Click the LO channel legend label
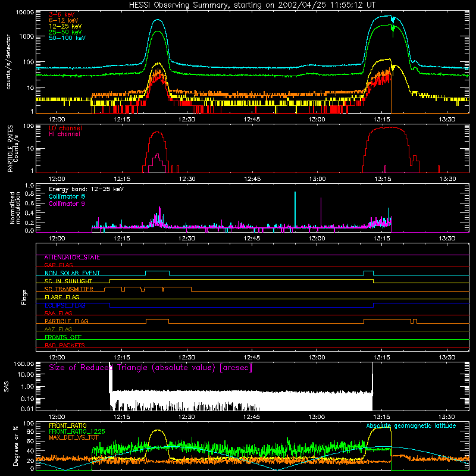Viewport: 476px width, 476px height. 65,128
